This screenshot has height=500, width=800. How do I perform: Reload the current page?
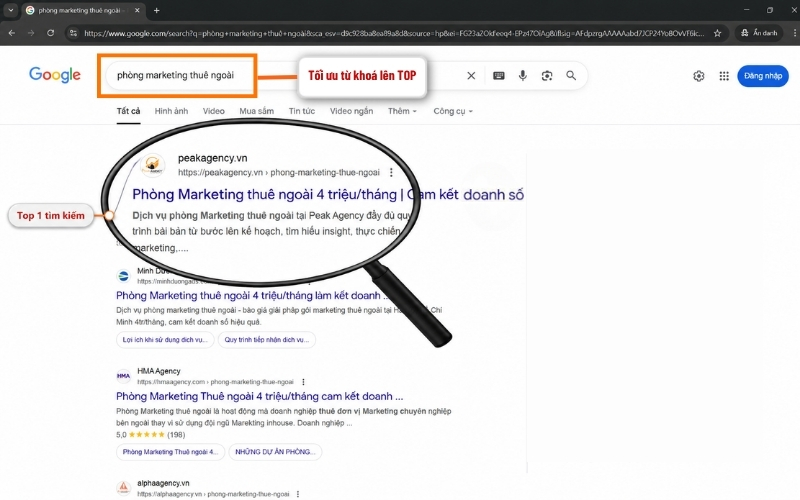[51, 33]
